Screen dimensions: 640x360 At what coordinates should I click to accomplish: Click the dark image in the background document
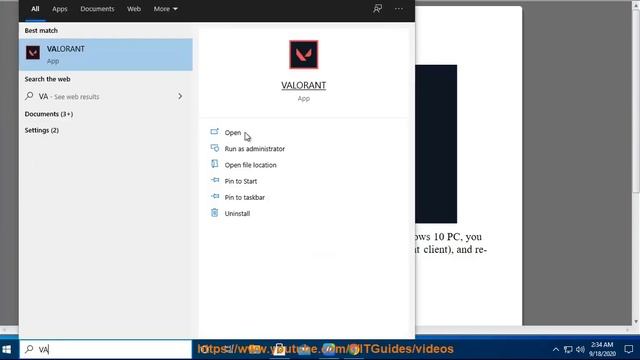(x=436, y=144)
